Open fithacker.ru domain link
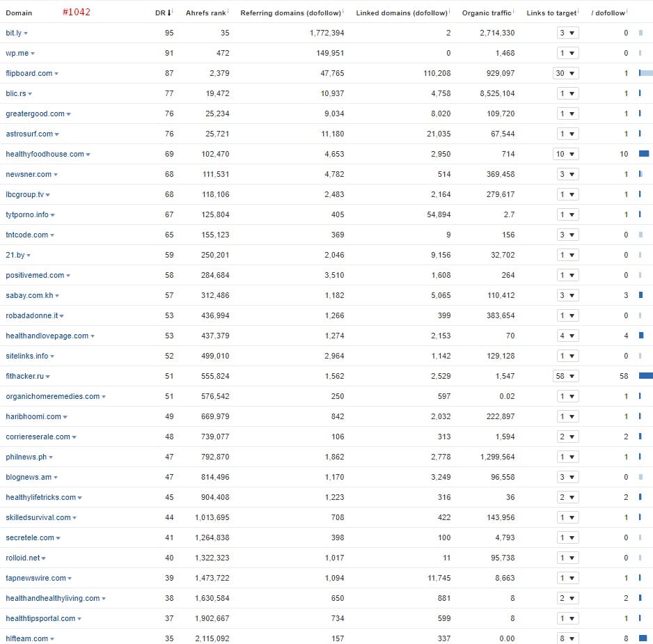 pos(24,376)
